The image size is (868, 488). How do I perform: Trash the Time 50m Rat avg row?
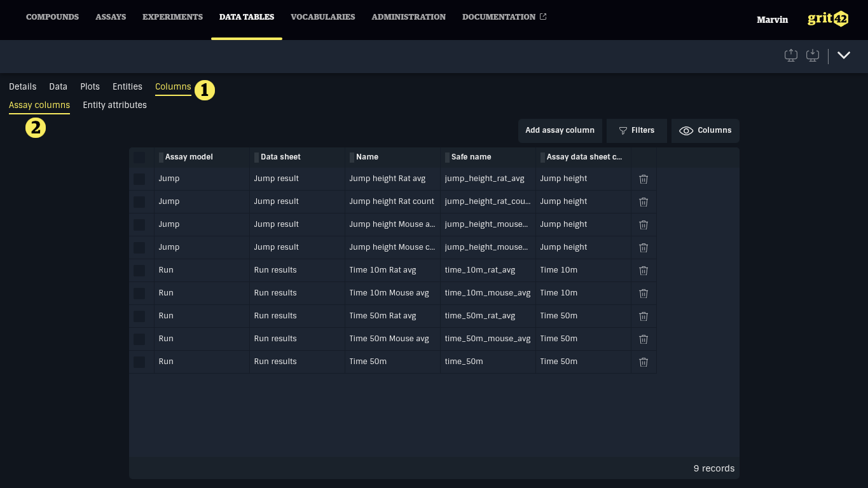(x=643, y=316)
